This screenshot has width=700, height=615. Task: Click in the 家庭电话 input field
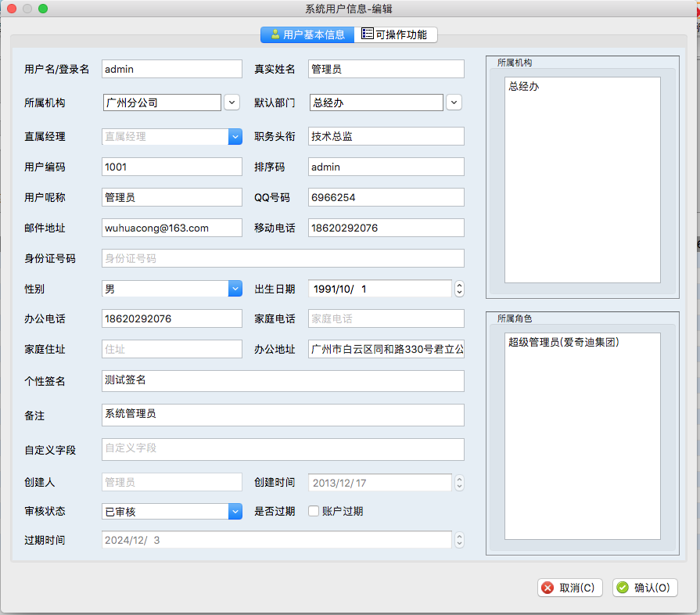pyautogui.click(x=386, y=318)
